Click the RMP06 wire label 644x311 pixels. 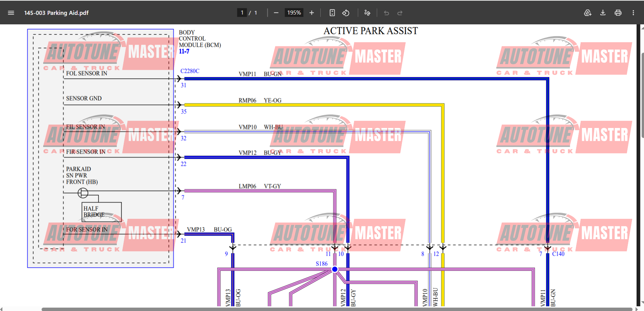247,100
